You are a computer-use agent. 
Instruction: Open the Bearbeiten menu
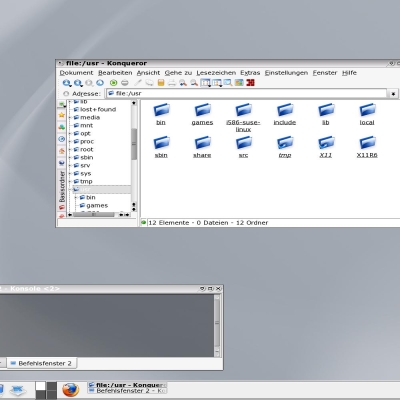click(115, 73)
